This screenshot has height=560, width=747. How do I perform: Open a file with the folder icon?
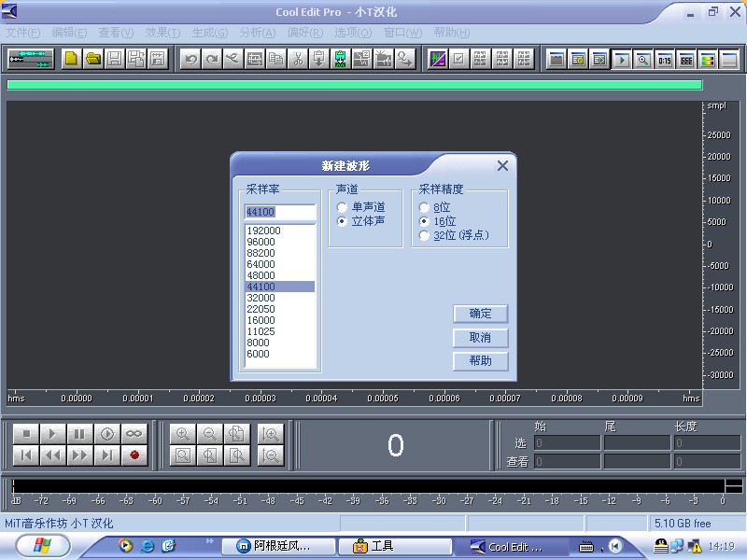coord(93,59)
